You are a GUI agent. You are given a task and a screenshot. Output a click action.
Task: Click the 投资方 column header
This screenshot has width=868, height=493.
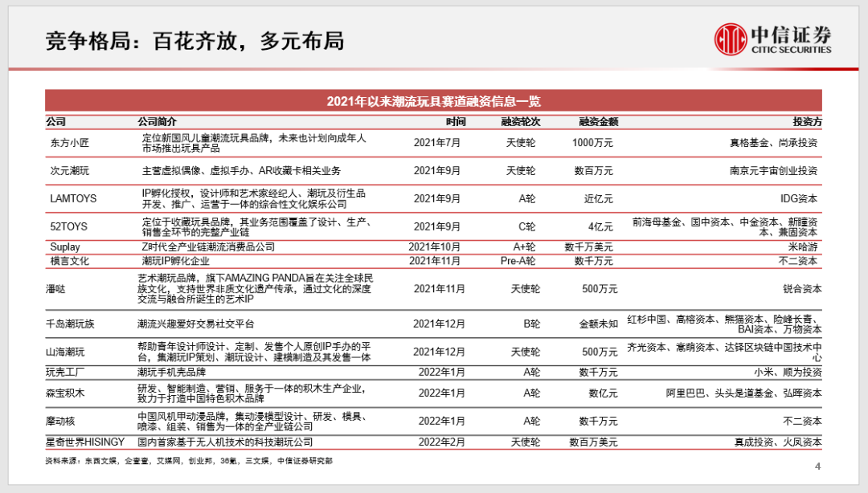(x=807, y=122)
